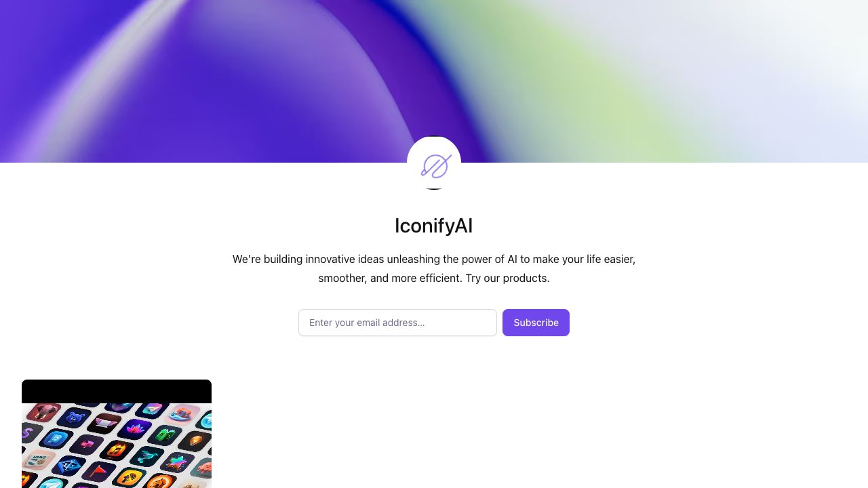Screen dimensions: 868x488
Task: Click the description paragraph about AI products
Action: pyautogui.click(x=434, y=268)
